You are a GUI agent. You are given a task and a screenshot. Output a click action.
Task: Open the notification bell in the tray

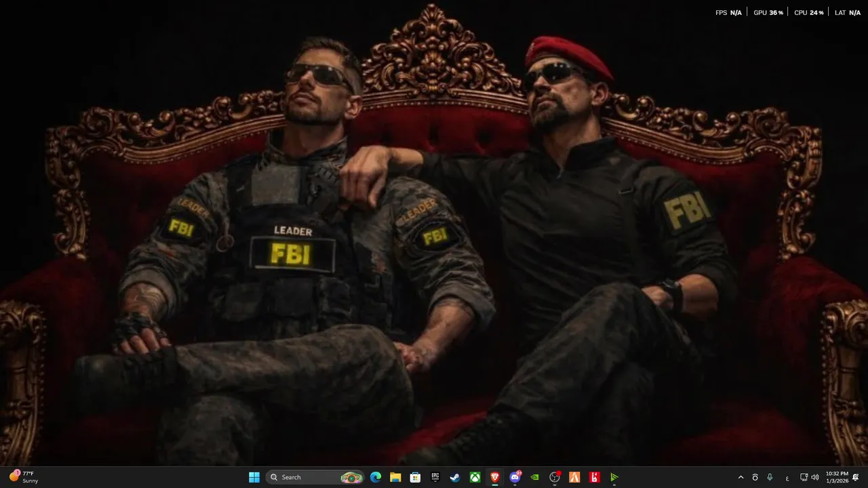856,477
